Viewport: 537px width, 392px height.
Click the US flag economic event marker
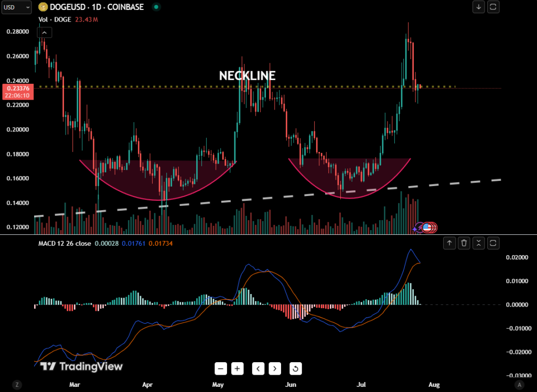click(427, 227)
